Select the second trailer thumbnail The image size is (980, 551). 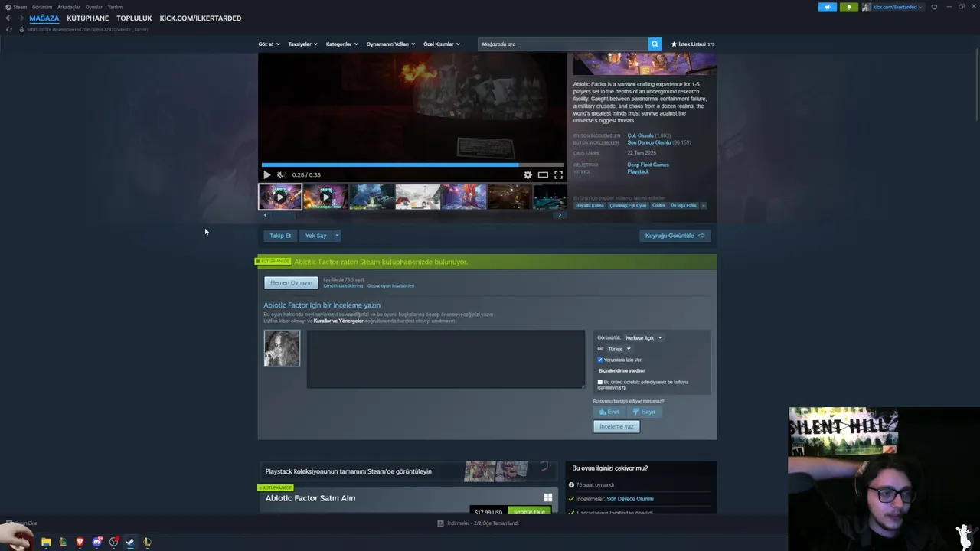click(x=325, y=197)
